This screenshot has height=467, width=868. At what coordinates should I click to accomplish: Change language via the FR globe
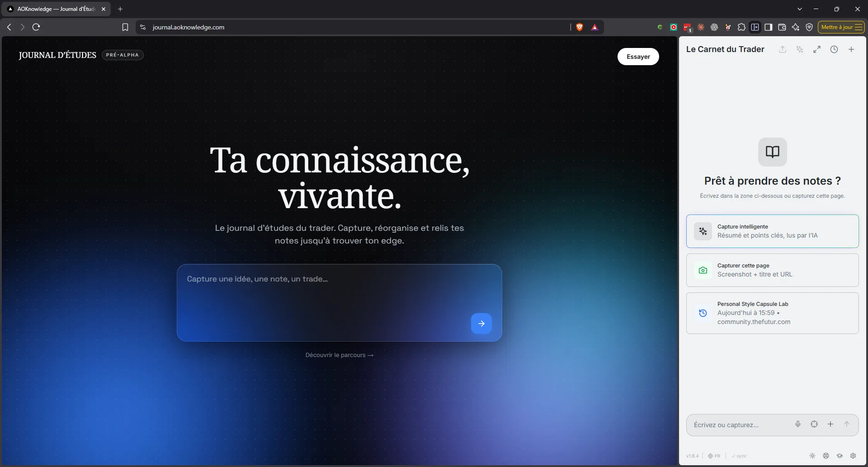[x=714, y=456]
